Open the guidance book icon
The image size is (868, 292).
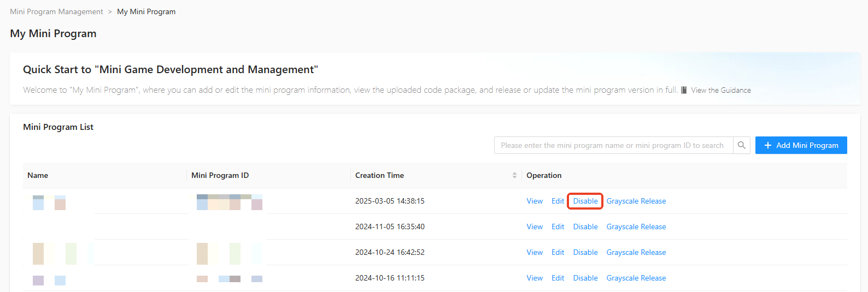tap(684, 90)
